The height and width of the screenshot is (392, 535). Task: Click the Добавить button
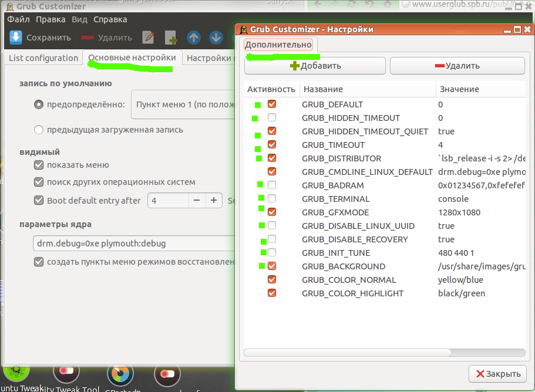tap(315, 66)
